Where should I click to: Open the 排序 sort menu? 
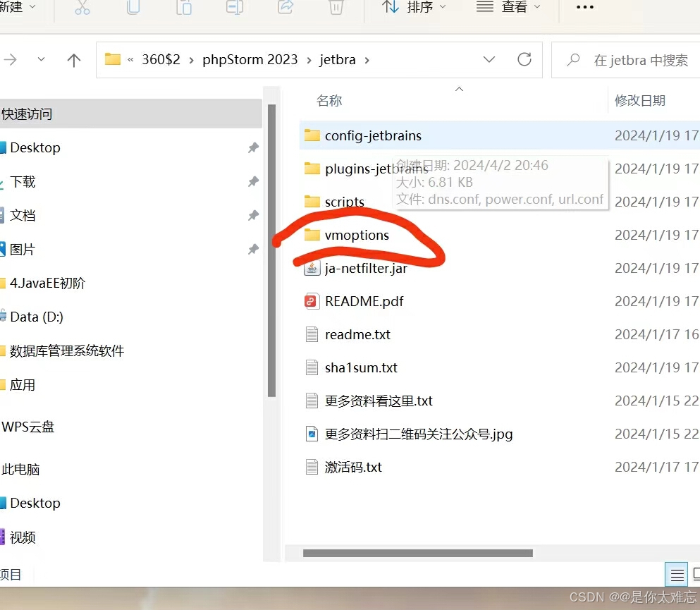click(x=414, y=7)
